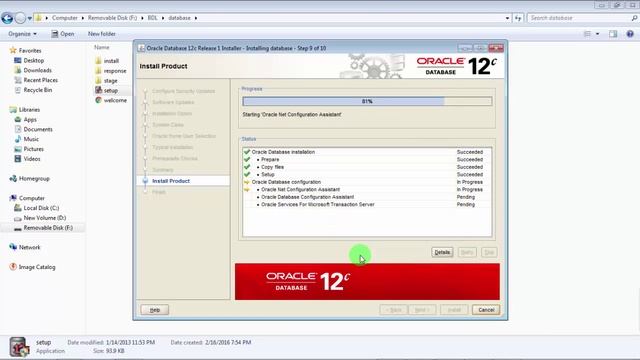Image resolution: width=640 pixels, height=360 pixels.
Task: Click the search magnifier icon
Action: 634,18
